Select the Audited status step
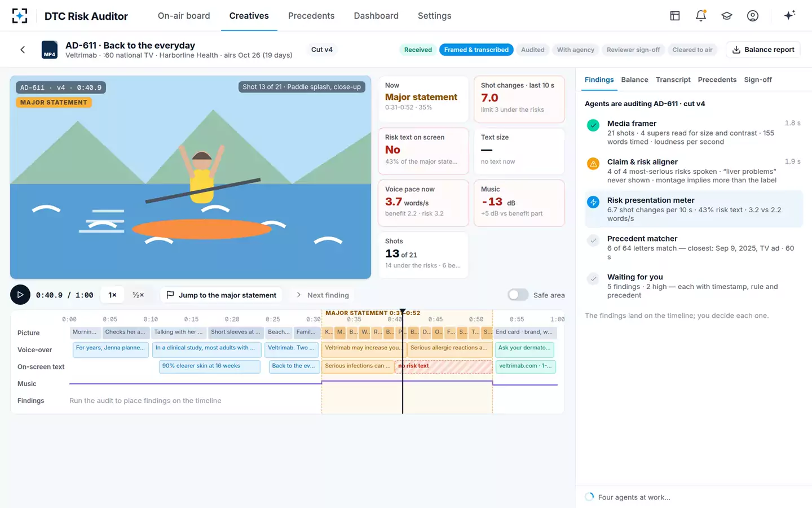Image resolution: width=812 pixels, height=508 pixels. 533,50
